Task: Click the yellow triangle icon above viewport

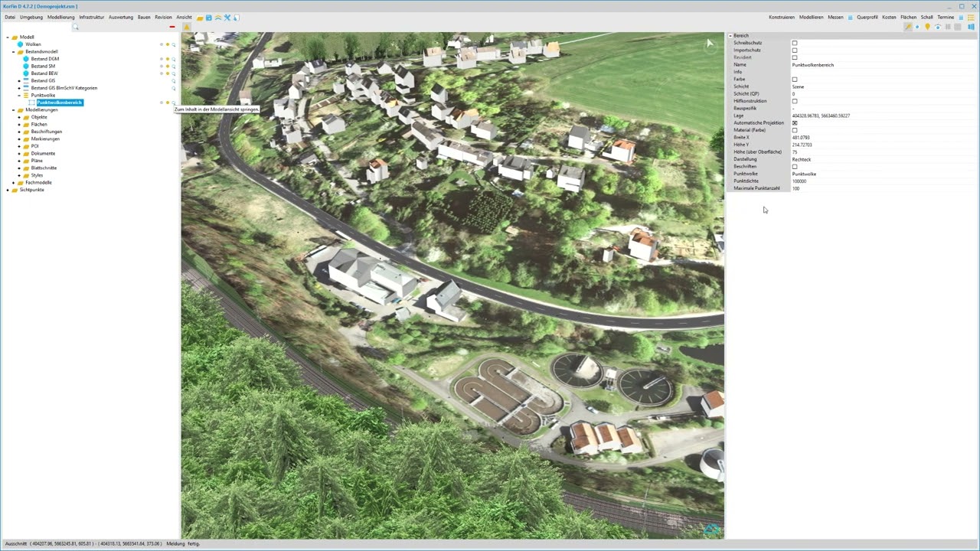Action: [x=186, y=27]
